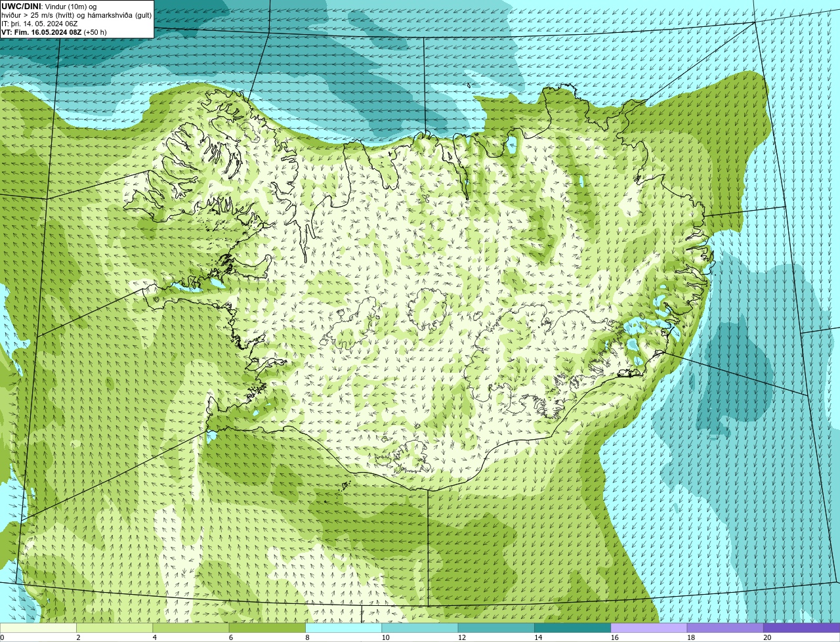Click the 6–8 m/s olive green legend swatch
The height and width of the screenshot is (642, 840).
tap(268, 628)
